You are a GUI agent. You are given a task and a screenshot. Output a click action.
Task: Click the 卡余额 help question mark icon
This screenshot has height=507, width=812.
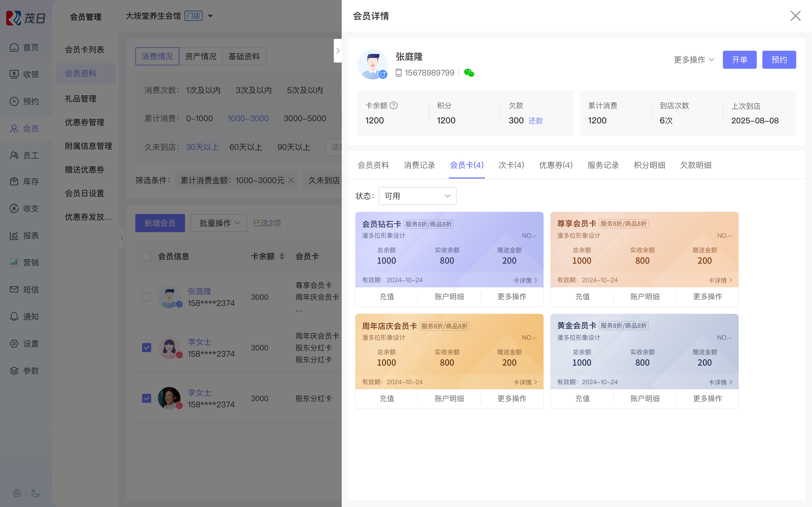(x=394, y=106)
